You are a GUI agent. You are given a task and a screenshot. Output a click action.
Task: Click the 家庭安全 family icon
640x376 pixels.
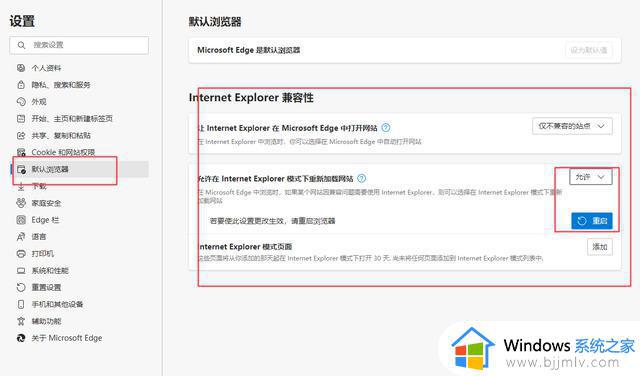(x=21, y=203)
